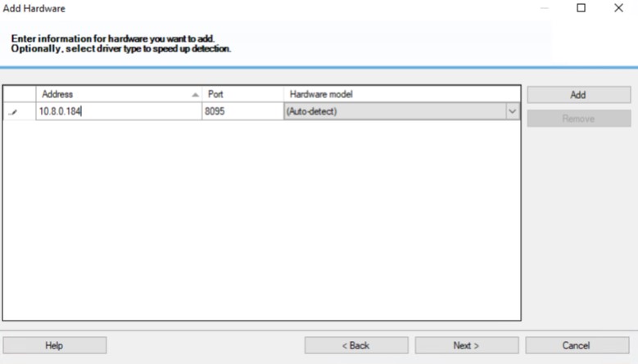The height and width of the screenshot is (364, 638).
Task: Click the Port column header
Action: coord(242,94)
